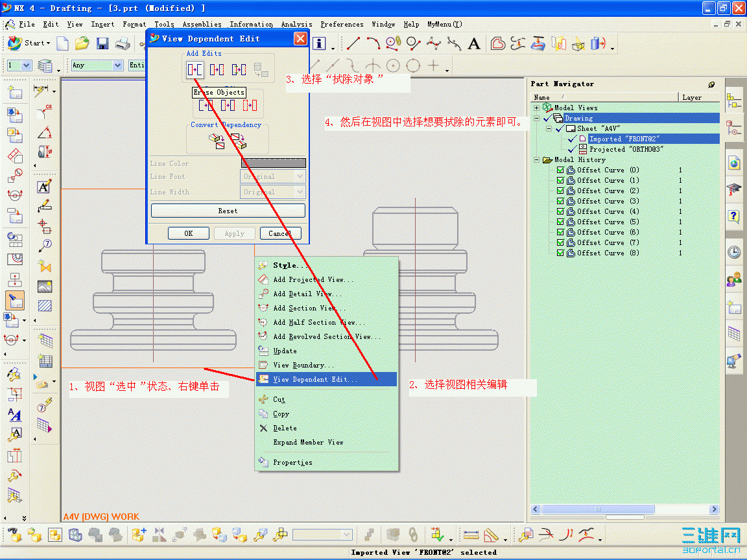Open the Information icon button
This screenshot has height=560, width=747.
tap(319, 44)
